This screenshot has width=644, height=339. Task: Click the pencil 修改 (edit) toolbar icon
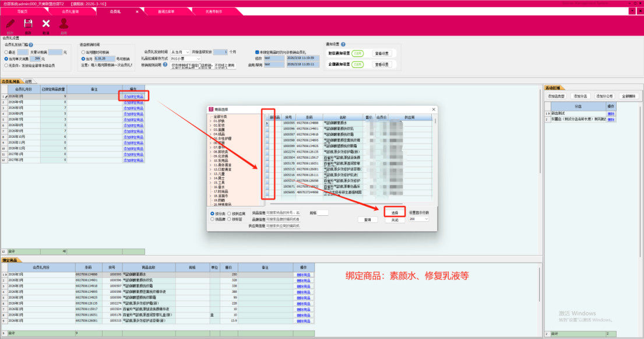coord(10,24)
